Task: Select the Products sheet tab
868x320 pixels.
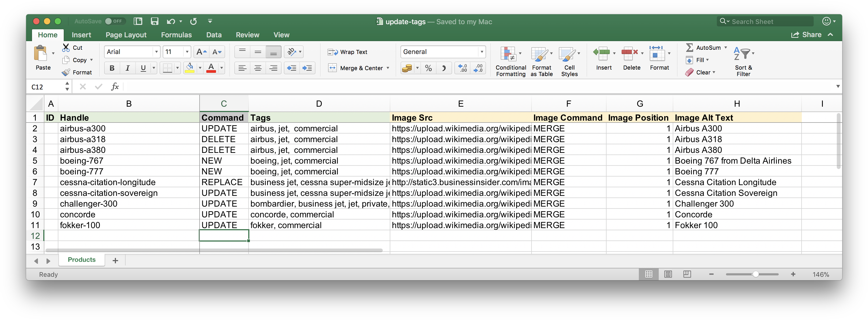Action: [x=82, y=260]
